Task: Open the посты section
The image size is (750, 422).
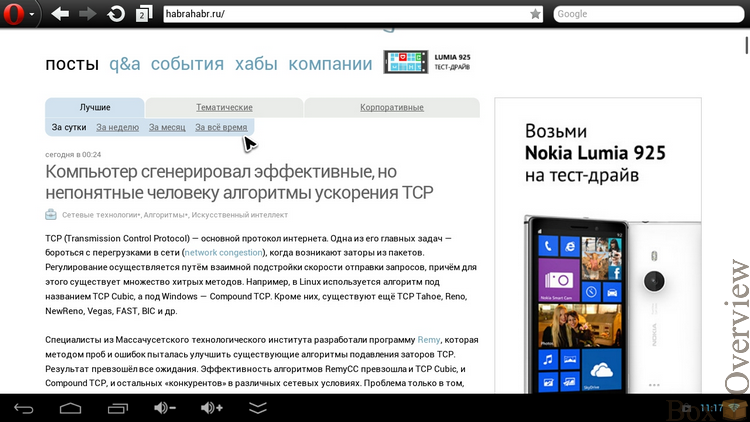Action: click(72, 64)
